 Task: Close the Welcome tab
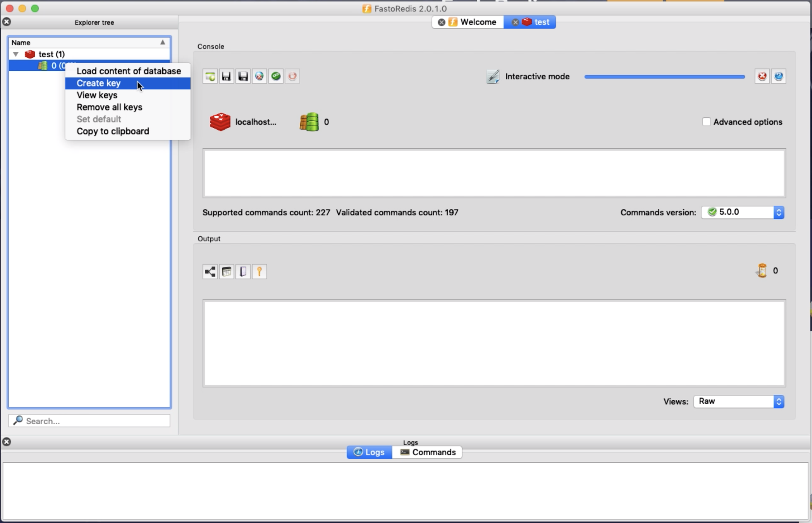(441, 22)
